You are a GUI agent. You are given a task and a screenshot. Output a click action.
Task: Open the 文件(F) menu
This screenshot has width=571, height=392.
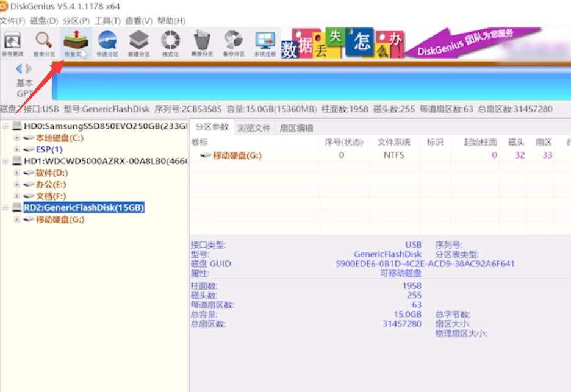(13, 21)
